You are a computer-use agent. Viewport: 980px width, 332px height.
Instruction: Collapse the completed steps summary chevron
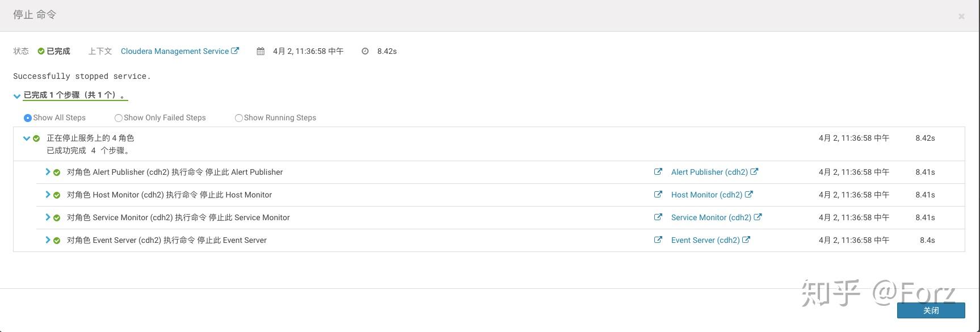17,96
